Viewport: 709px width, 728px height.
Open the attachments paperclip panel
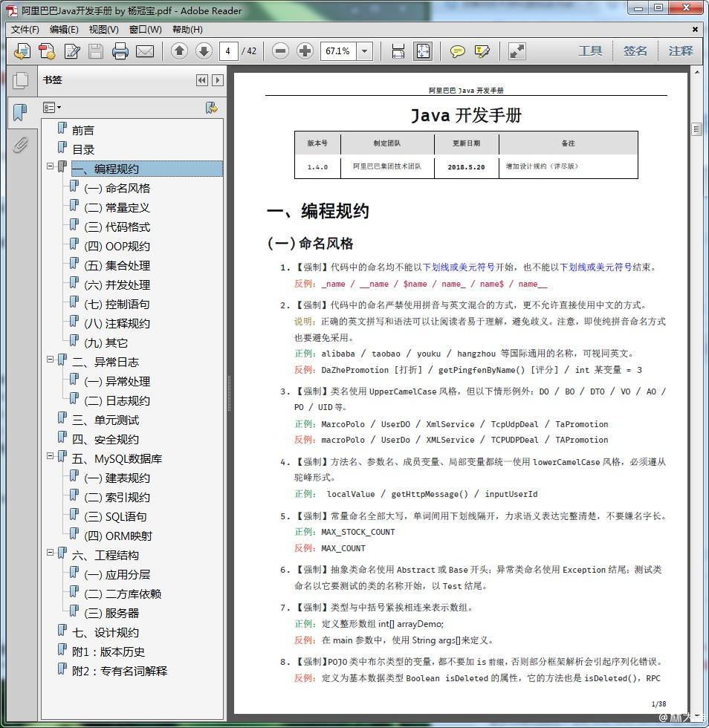click(x=21, y=145)
